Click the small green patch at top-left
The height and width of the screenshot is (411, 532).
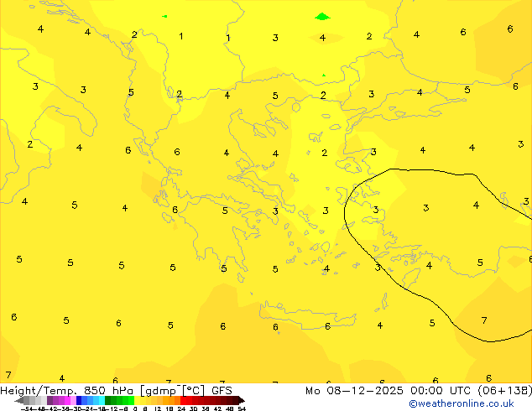point(164,16)
